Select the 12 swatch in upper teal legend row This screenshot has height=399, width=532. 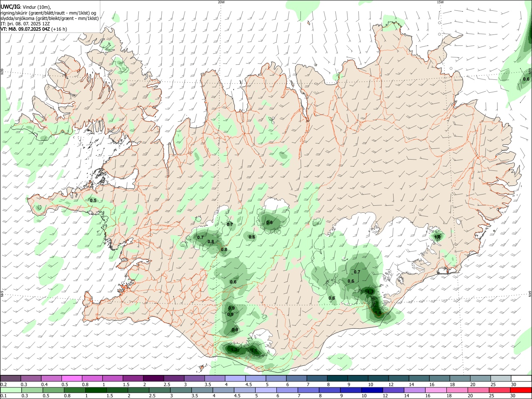coord(399,378)
